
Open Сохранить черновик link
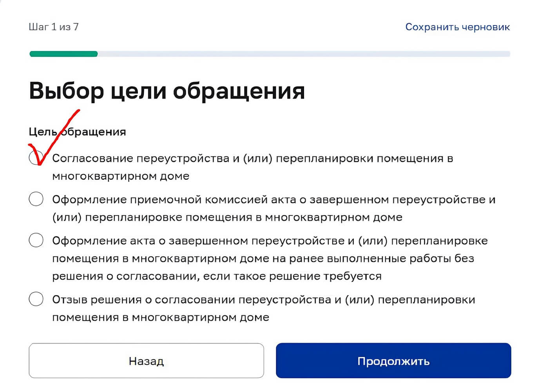(x=457, y=27)
